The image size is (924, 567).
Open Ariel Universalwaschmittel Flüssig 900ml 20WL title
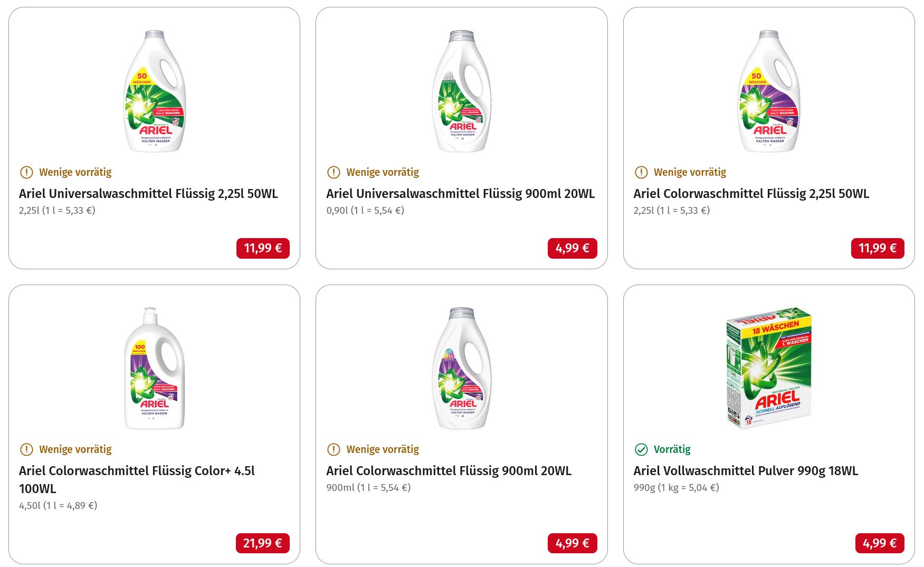[460, 194]
